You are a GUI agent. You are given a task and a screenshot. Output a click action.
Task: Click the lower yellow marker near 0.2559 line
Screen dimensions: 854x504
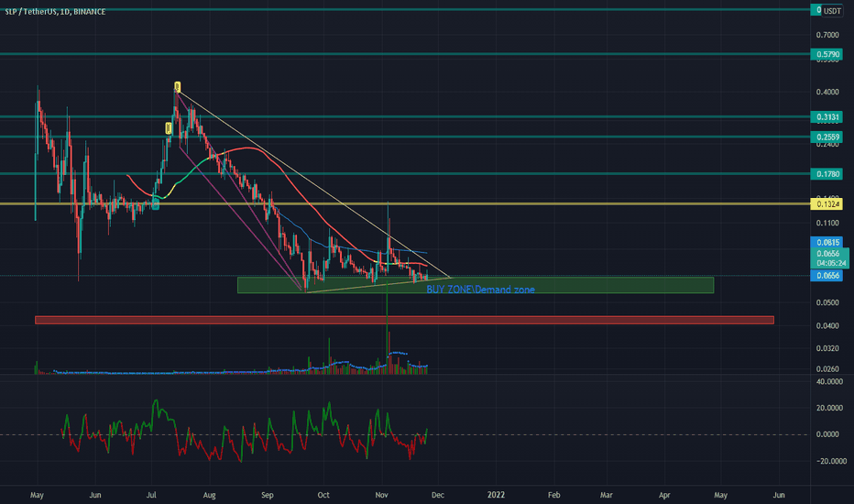coord(169,128)
